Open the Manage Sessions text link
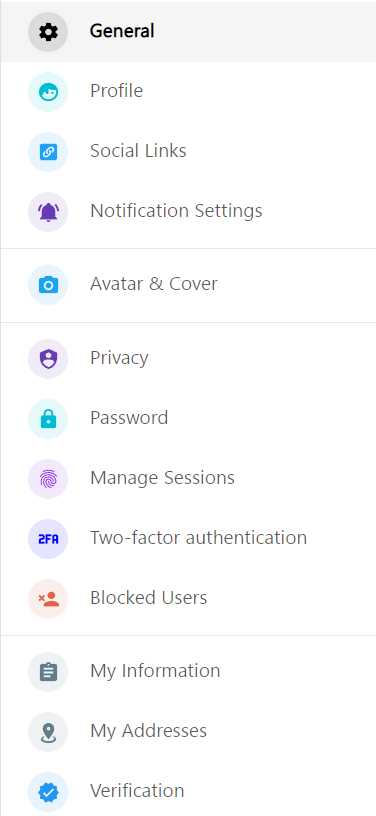The image size is (376, 816). click(x=162, y=478)
